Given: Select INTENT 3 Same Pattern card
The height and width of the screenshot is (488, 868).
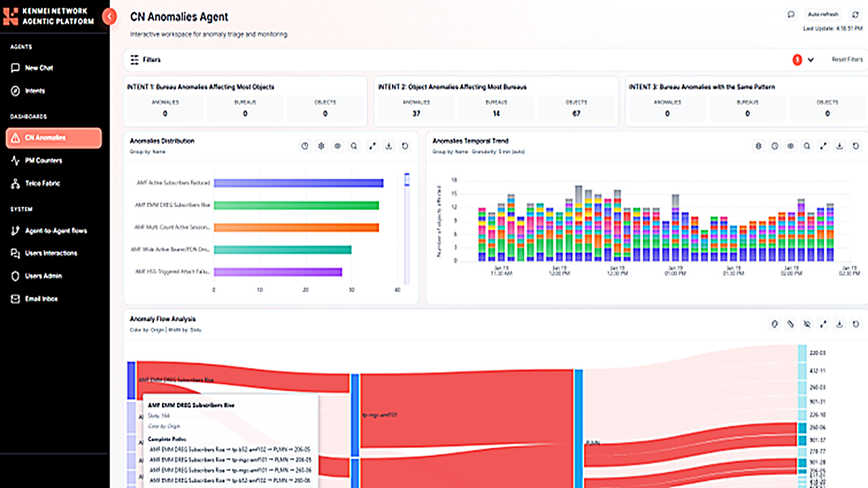Looking at the screenshot, I should point(745,101).
